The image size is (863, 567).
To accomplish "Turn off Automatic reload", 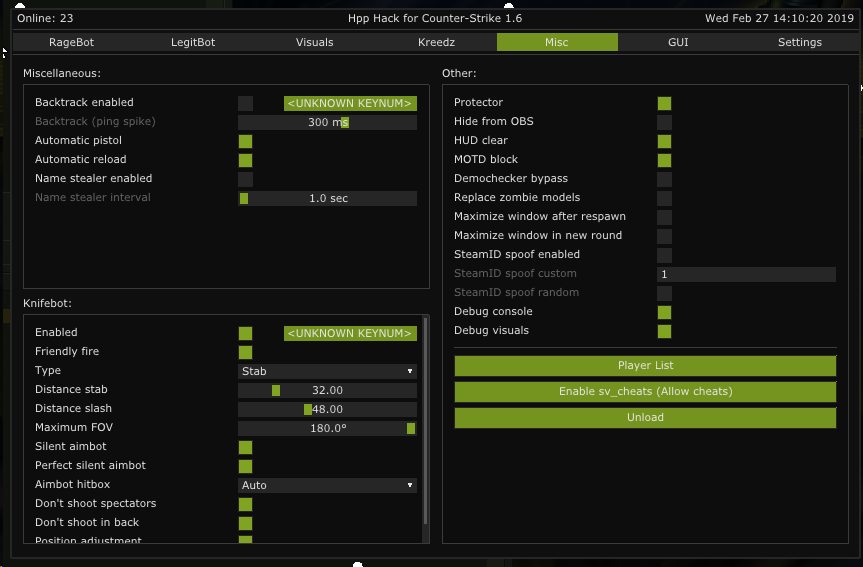I will (x=245, y=160).
